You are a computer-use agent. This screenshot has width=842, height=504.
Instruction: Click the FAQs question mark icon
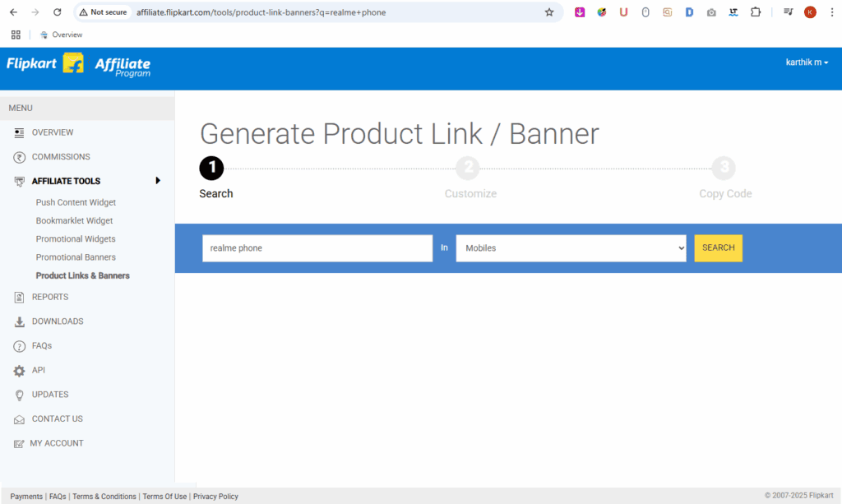pyautogui.click(x=19, y=346)
